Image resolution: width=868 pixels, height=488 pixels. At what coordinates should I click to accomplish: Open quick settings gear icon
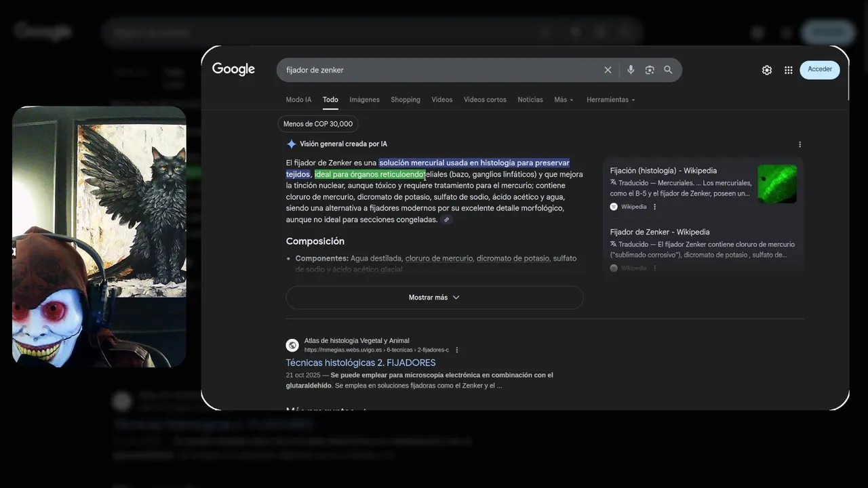(x=767, y=70)
